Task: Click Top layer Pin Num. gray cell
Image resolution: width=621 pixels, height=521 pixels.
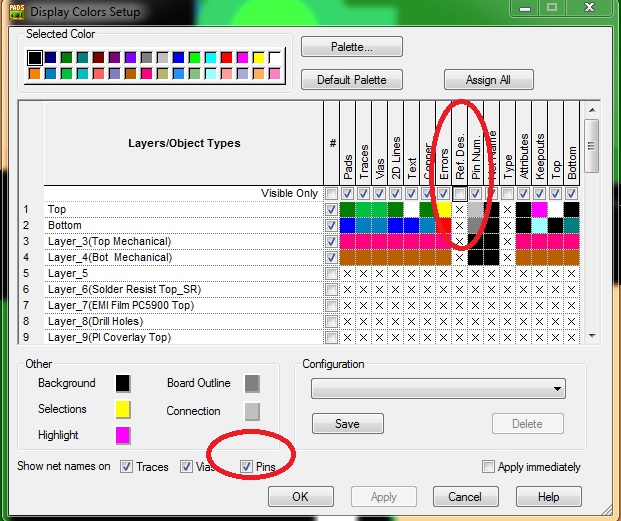Action: tap(475, 209)
